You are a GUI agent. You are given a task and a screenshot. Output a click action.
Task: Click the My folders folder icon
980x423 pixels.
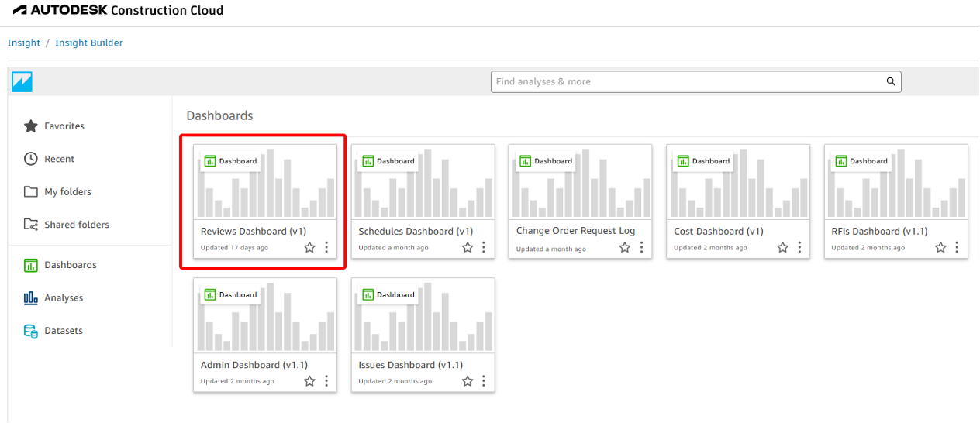31,191
